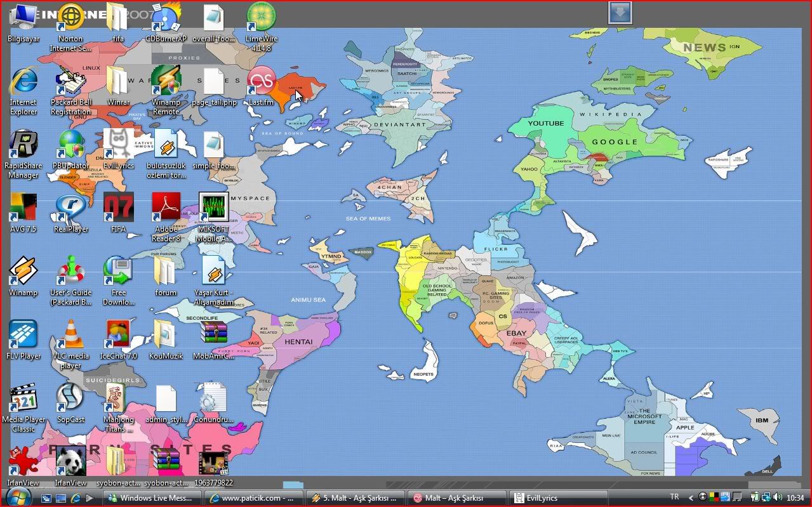Open the Winamp desktop shortcut

coord(23,277)
